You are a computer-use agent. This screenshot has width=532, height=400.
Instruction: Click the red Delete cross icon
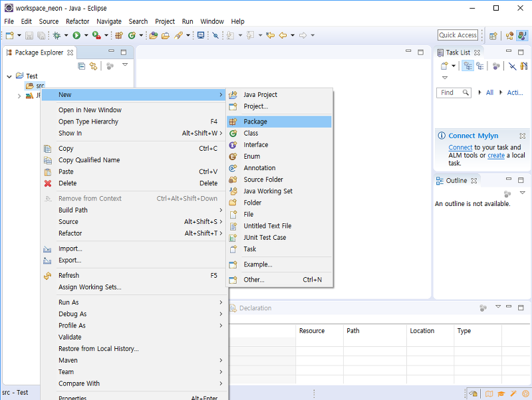(x=48, y=183)
